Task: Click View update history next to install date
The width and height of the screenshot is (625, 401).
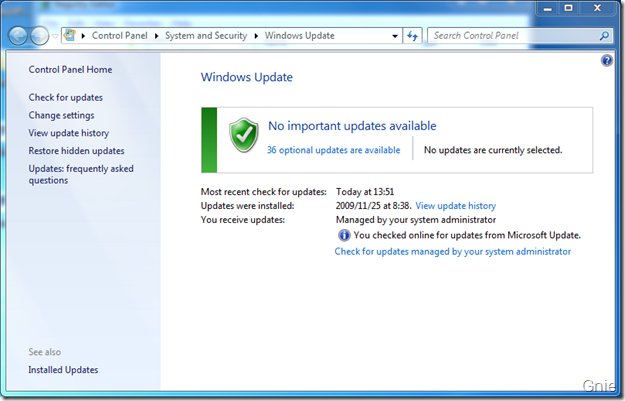Action: [x=456, y=206]
